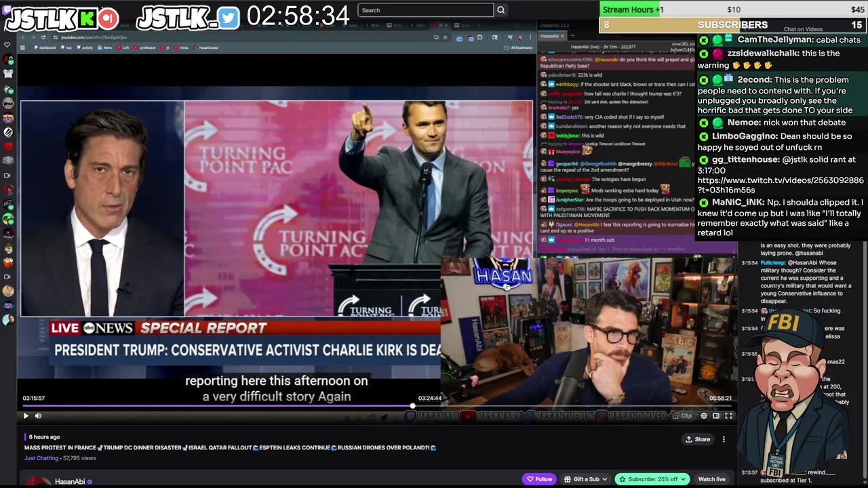The image size is (868, 488).
Task: Click the Share button
Action: tap(698, 439)
